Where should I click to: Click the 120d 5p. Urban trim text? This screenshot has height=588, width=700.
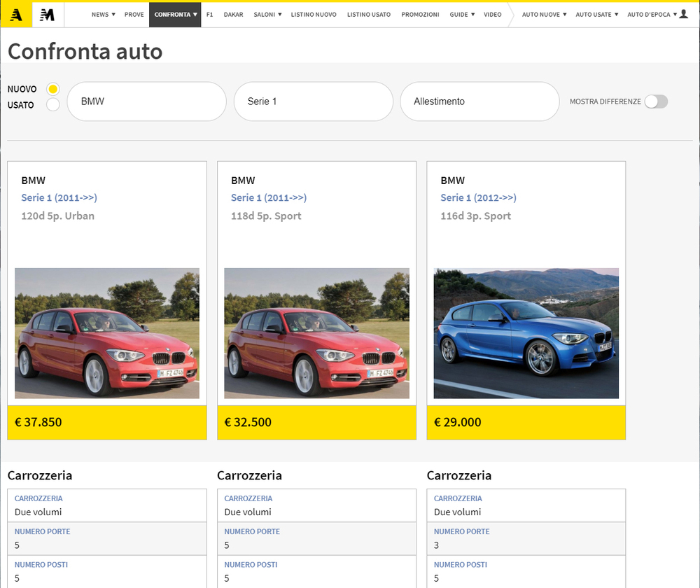(58, 216)
